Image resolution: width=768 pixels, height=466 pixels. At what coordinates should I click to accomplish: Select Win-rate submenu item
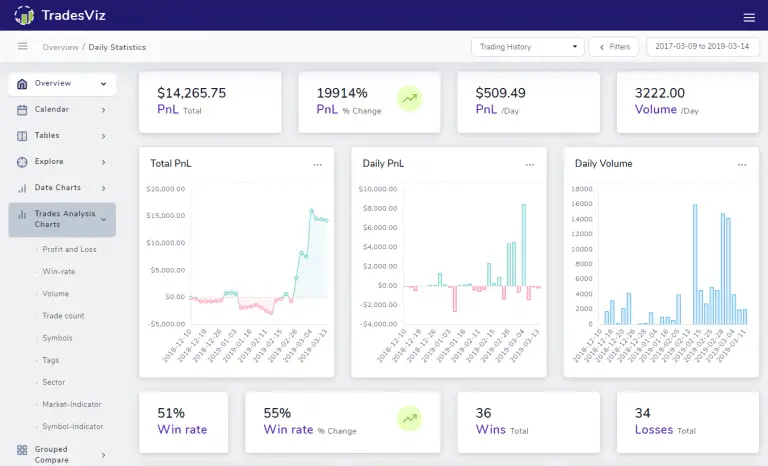tap(58, 271)
